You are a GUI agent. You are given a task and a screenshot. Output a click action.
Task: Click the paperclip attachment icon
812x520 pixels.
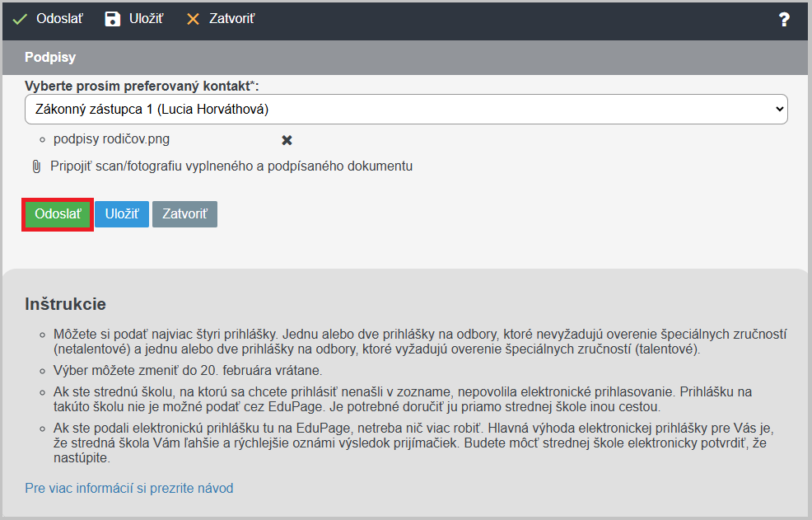(36, 166)
